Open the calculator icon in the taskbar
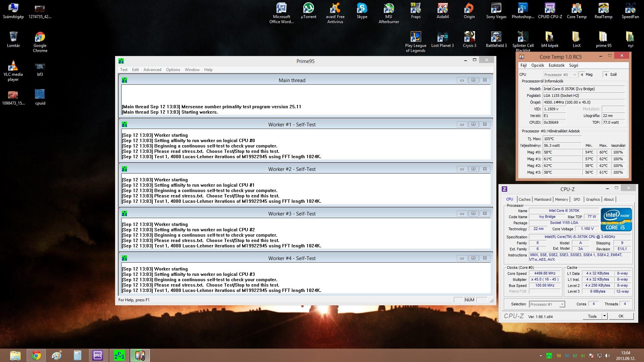Screen dimensions: 644x362 pyautogui.click(x=77, y=355)
